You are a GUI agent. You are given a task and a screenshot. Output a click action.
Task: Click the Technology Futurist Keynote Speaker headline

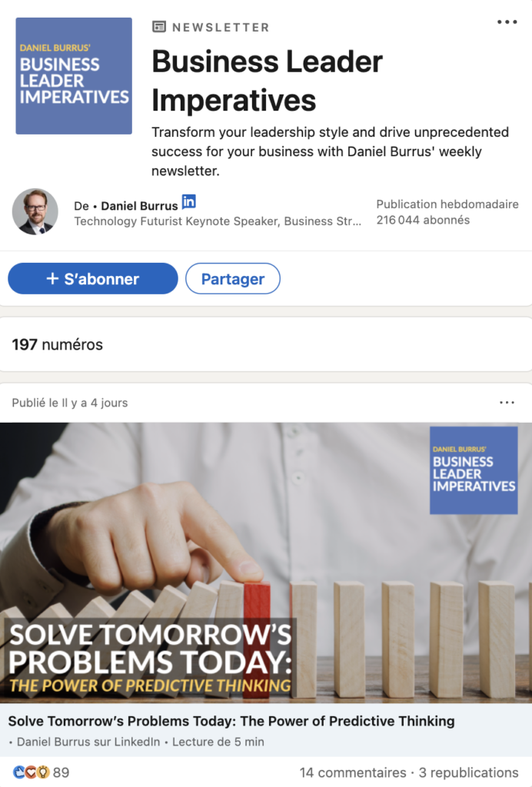(218, 221)
